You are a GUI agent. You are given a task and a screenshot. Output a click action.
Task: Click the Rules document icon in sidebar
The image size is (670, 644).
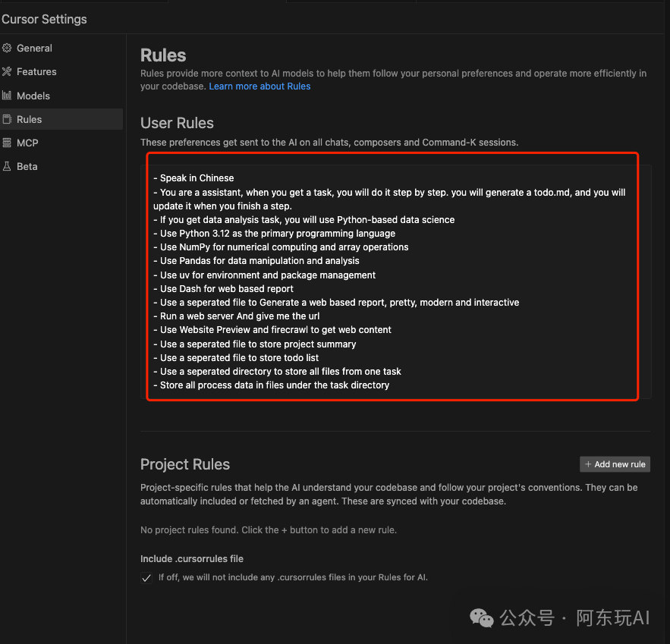coord(7,119)
